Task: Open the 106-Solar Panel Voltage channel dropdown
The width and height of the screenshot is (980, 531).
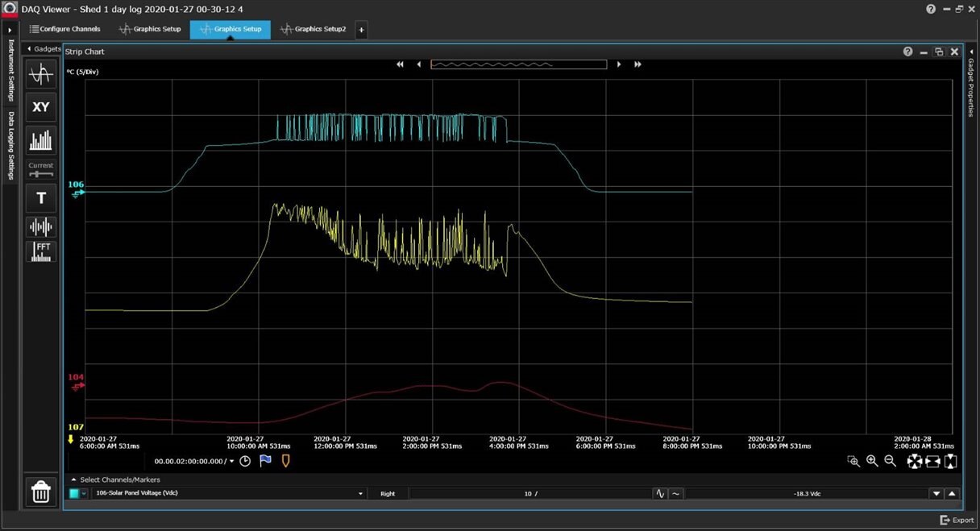Action: 360,494
